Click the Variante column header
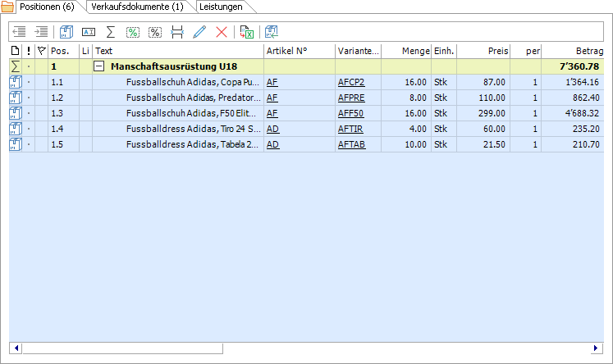This screenshot has width=613, height=364. coord(358,51)
